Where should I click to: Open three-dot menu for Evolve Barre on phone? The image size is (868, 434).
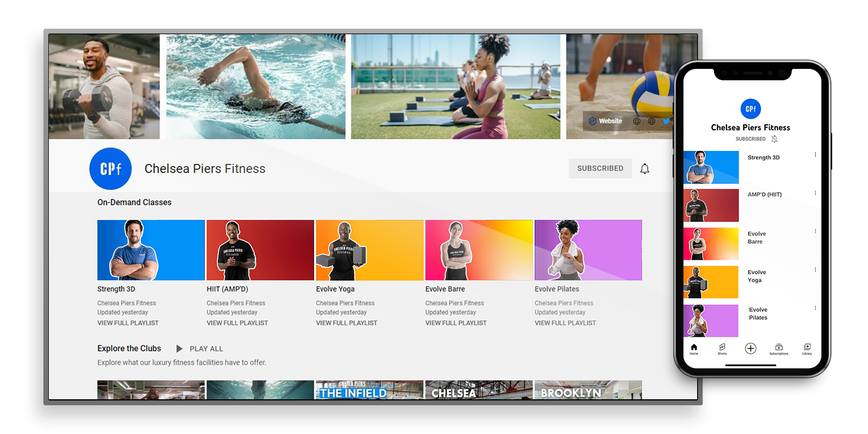[x=815, y=231]
